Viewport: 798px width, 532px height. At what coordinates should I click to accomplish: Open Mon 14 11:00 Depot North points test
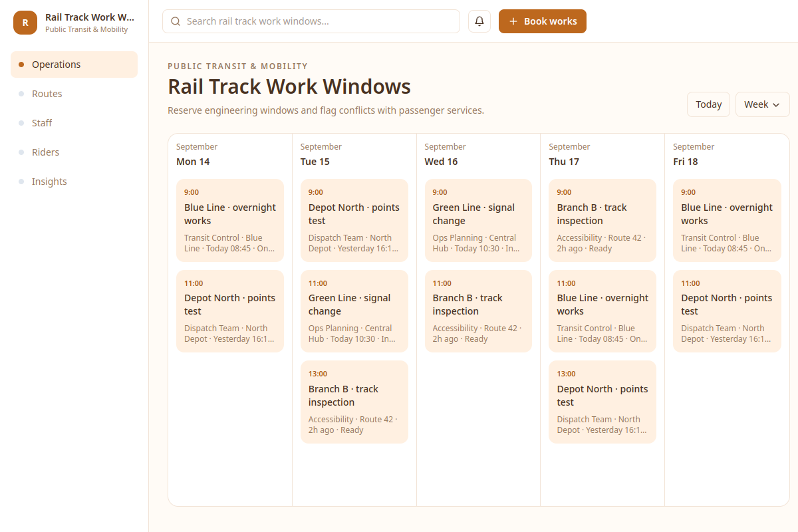coord(230,311)
